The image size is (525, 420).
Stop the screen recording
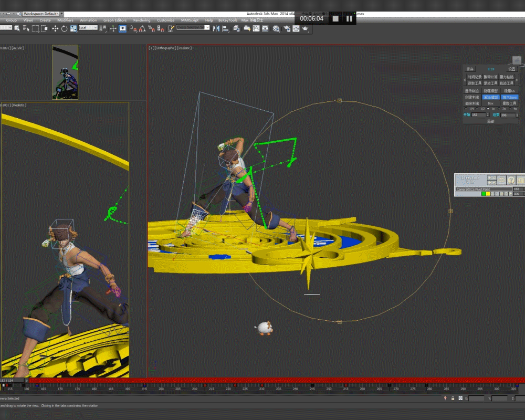point(335,19)
